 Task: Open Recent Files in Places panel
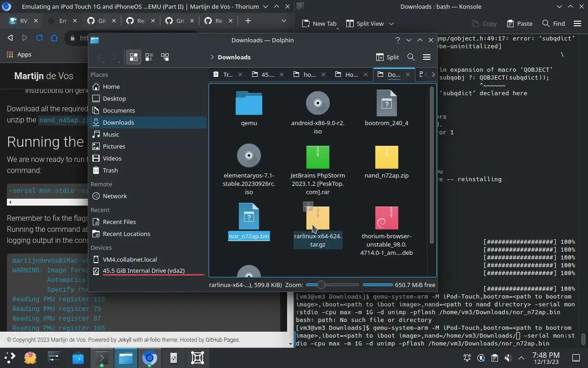click(x=147, y=222)
